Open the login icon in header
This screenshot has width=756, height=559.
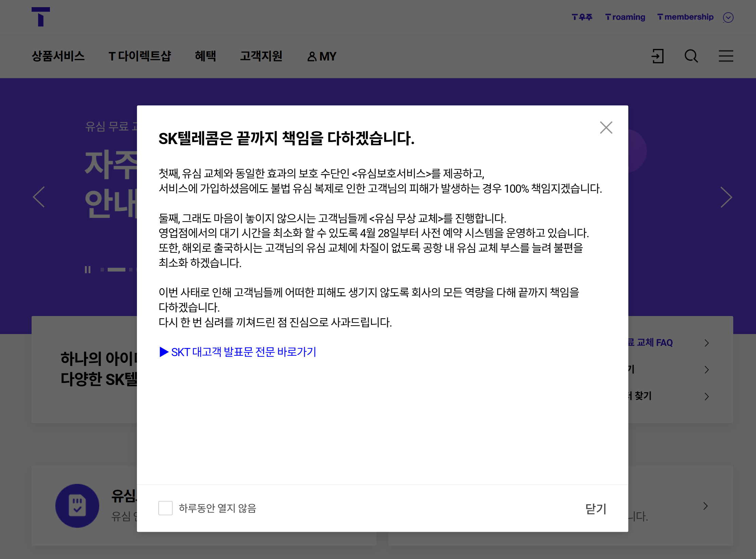(x=657, y=56)
